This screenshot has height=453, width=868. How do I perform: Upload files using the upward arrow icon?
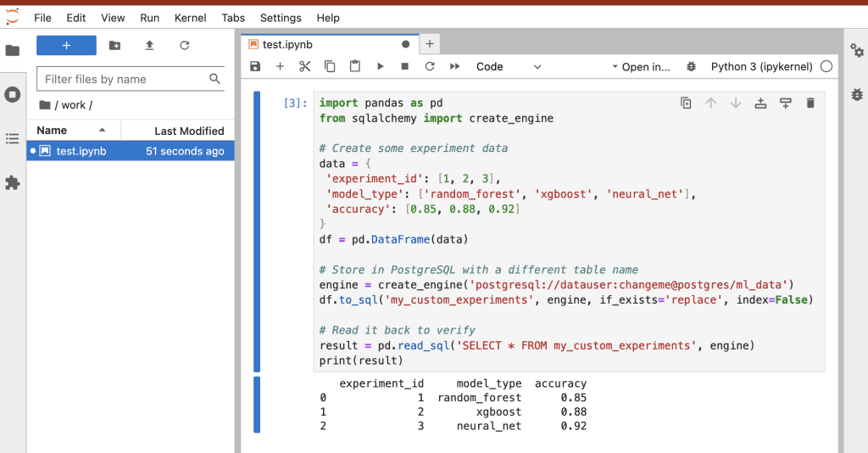[x=149, y=45]
